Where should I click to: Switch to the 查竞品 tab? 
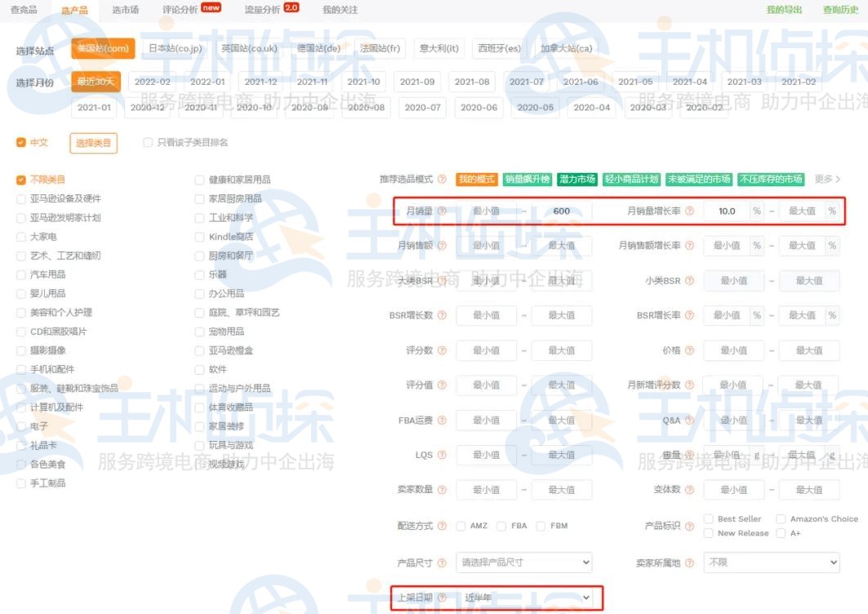pos(24,10)
